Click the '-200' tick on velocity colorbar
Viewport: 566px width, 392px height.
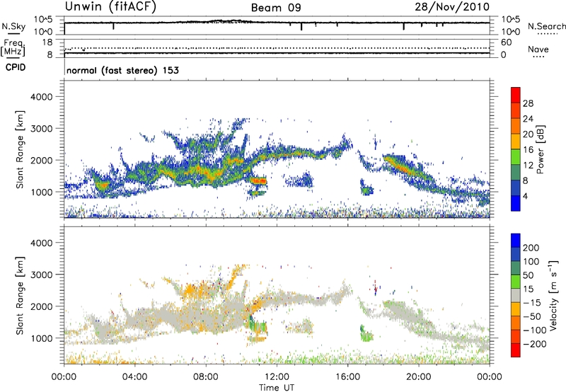tap(535, 344)
